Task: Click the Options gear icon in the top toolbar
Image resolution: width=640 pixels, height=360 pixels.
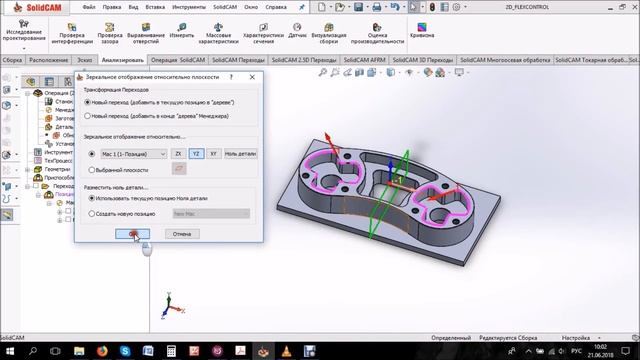Action: point(457,7)
